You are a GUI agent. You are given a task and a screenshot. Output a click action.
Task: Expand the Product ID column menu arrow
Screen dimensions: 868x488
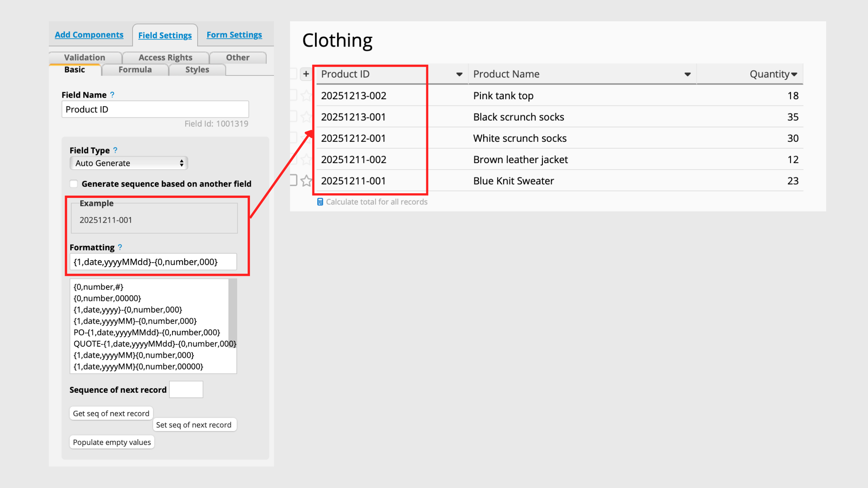pos(459,74)
